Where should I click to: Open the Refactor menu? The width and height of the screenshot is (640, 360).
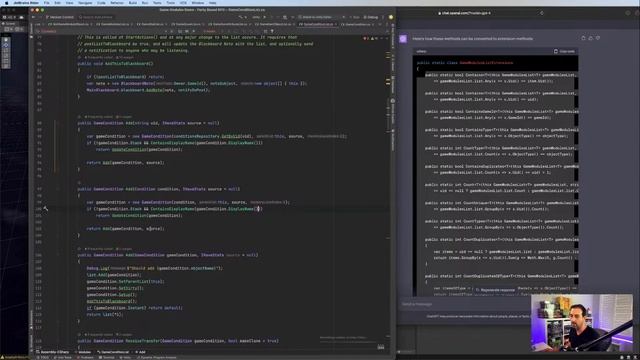point(117,3)
